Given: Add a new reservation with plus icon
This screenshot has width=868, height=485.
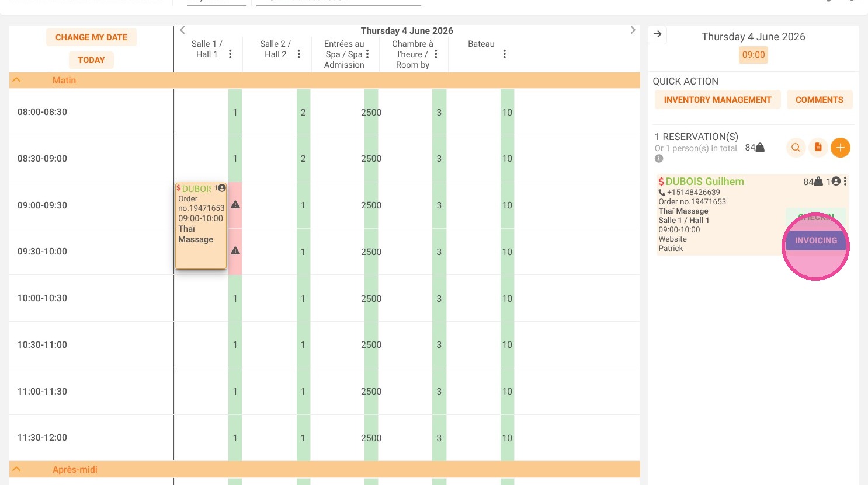Looking at the screenshot, I should tap(840, 148).
